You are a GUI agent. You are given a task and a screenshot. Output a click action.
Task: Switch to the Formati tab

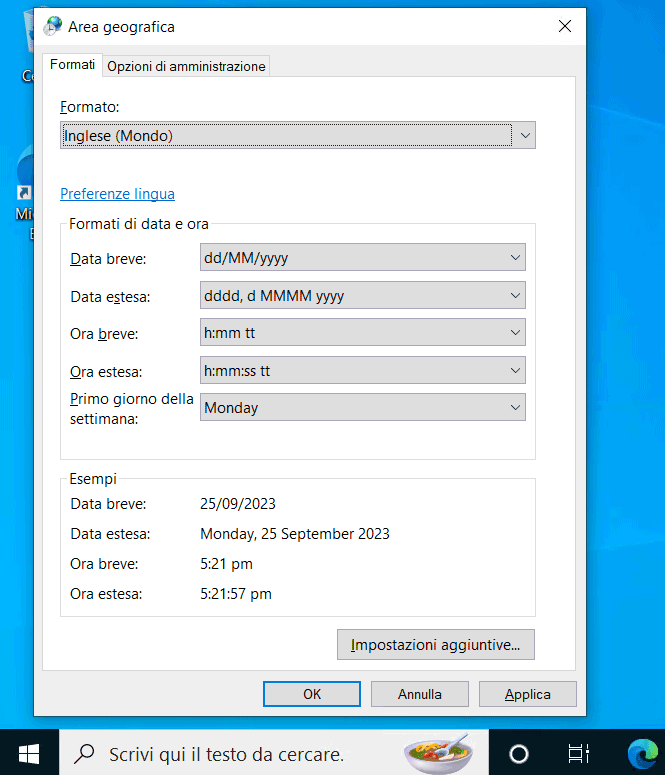72,65
